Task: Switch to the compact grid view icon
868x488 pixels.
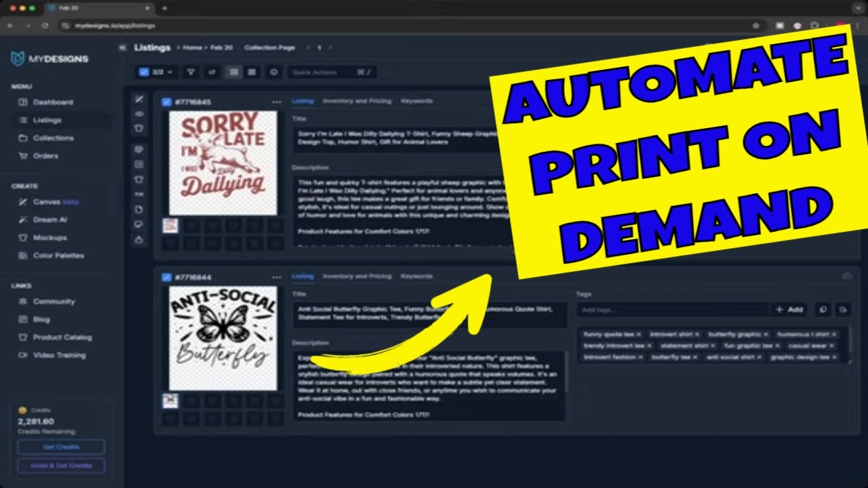Action: pyautogui.click(x=252, y=72)
